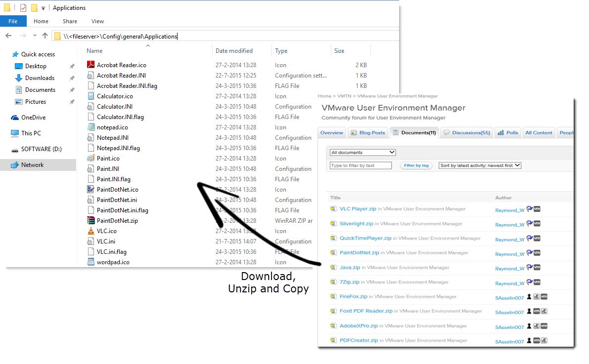Open the View ribbon tab
Image resolution: width=589 pixels, height=364 pixels.
point(97,21)
